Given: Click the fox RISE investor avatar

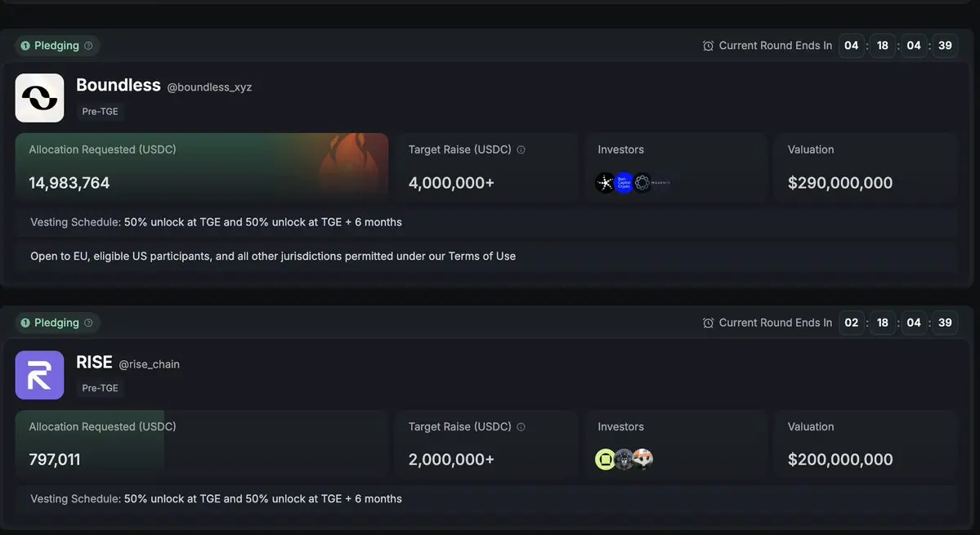Looking at the screenshot, I should (642, 460).
